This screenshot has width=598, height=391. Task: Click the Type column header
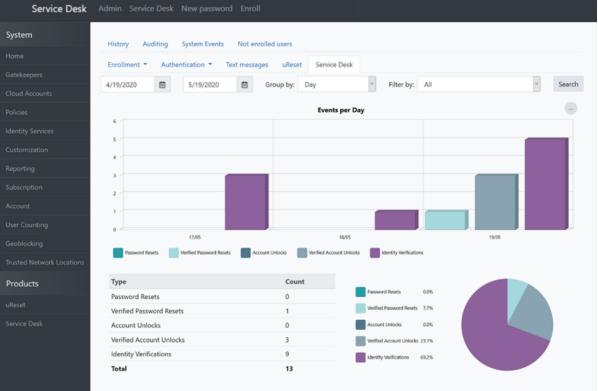point(119,282)
